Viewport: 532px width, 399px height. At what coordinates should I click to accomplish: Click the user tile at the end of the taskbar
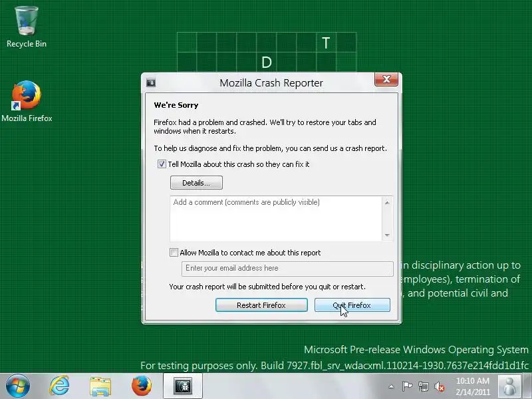509,386
